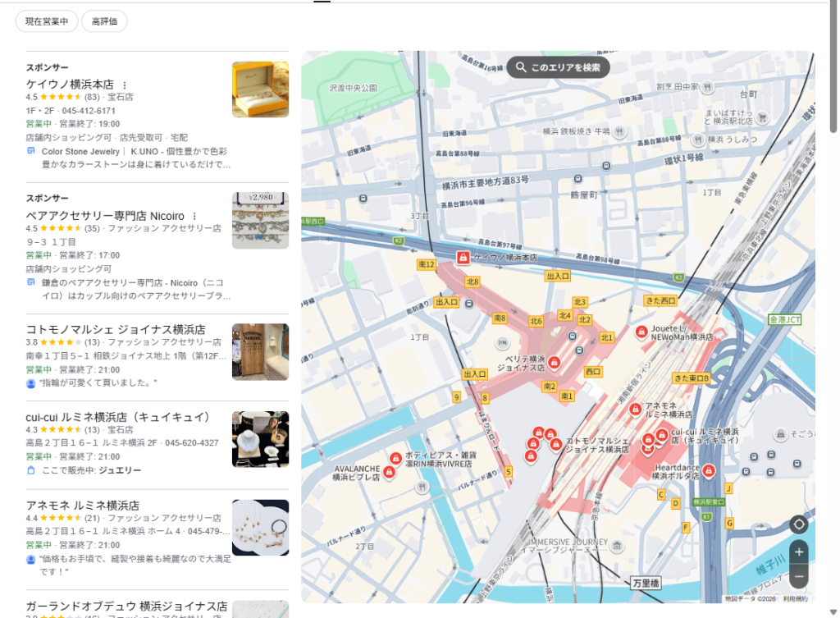
Task: Open the コトモノマルシェ ジョイナス横浜店 listing
Action: tap(116, 330)
